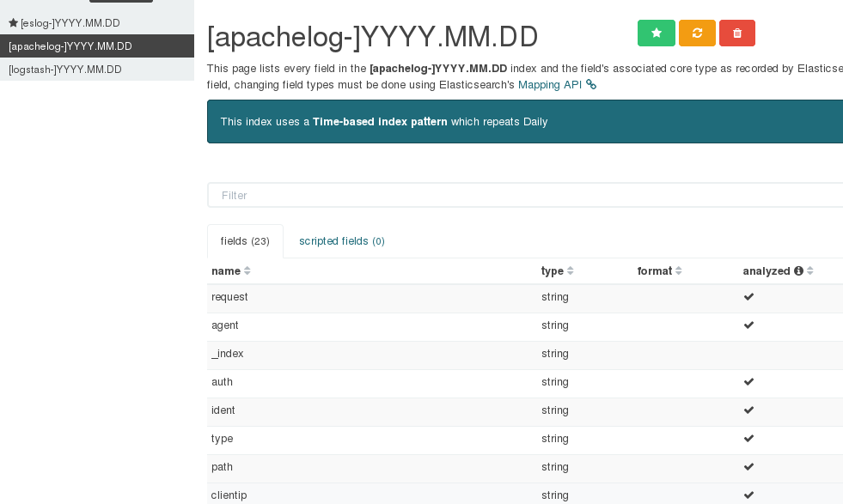Click the agent field name
The height and width of the screenshot is (504, 843).
pos(225,325)
